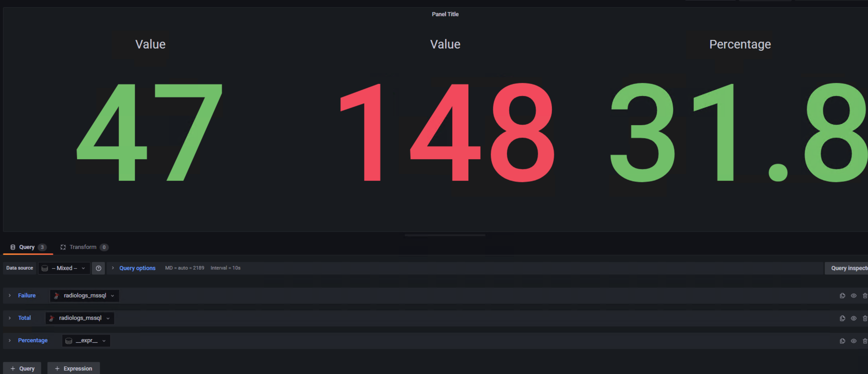
Task: Open data source help icon
Action: 98,268
